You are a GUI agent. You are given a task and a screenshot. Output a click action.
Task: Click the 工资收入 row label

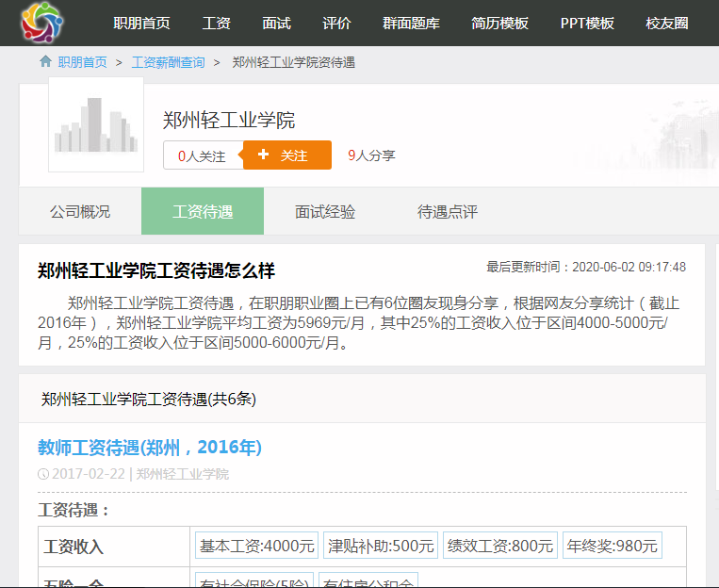(74, 547)
